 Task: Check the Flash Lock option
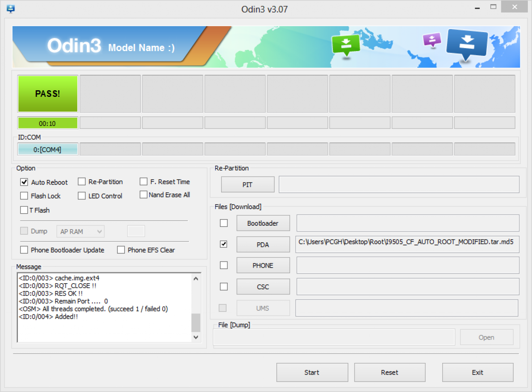(24, 196)
